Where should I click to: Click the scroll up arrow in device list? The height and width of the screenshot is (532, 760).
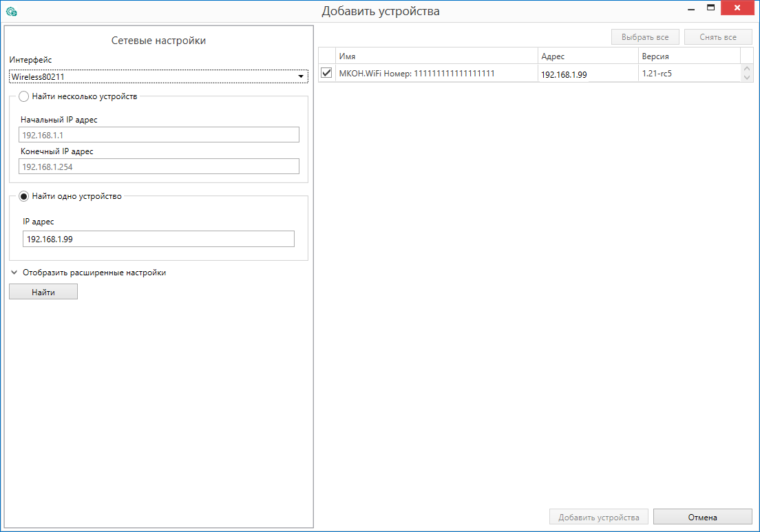(x=748, y=69)
